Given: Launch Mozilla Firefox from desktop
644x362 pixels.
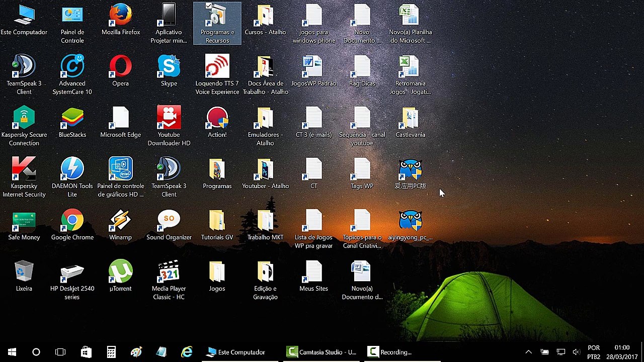Looking at the screenshot, I should 121,20.
